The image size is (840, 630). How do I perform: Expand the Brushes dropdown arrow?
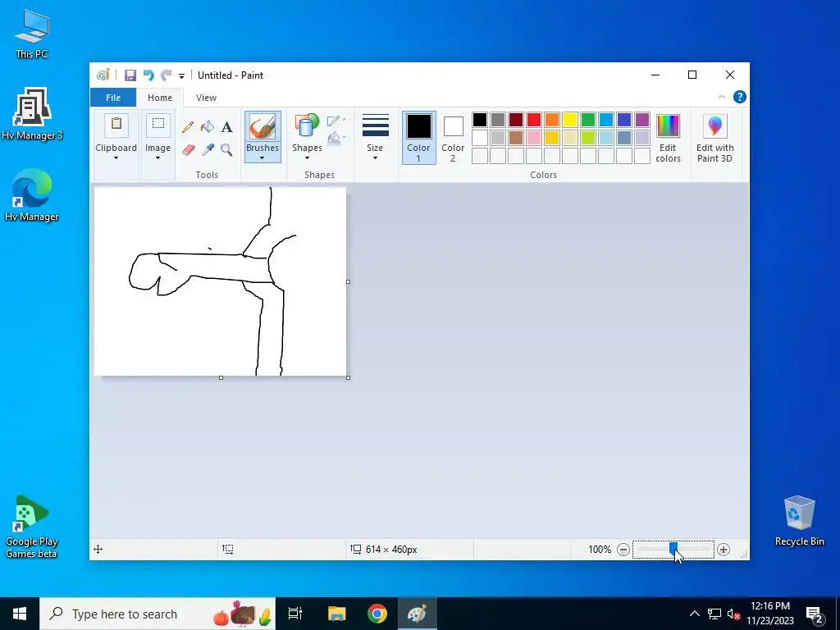262,158
